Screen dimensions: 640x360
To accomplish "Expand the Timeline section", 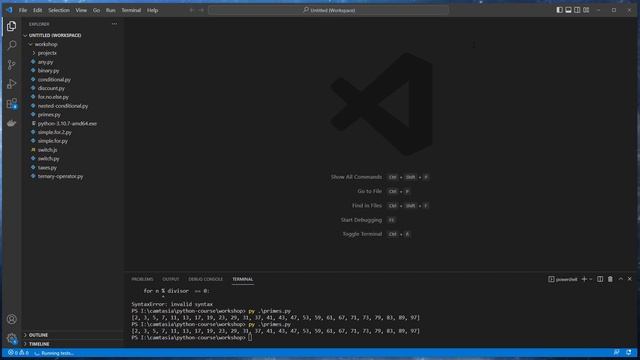I will pos(39,344).
